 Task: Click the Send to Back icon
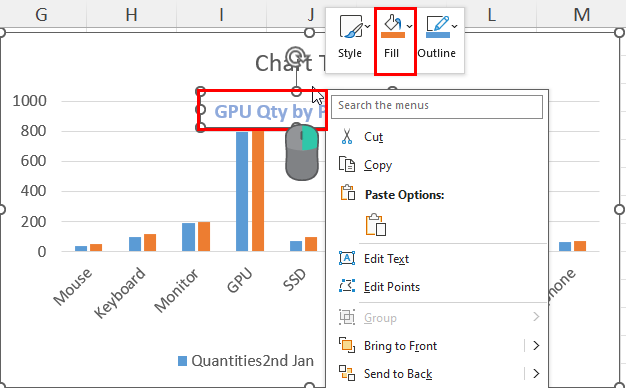[x=347, y=373]
